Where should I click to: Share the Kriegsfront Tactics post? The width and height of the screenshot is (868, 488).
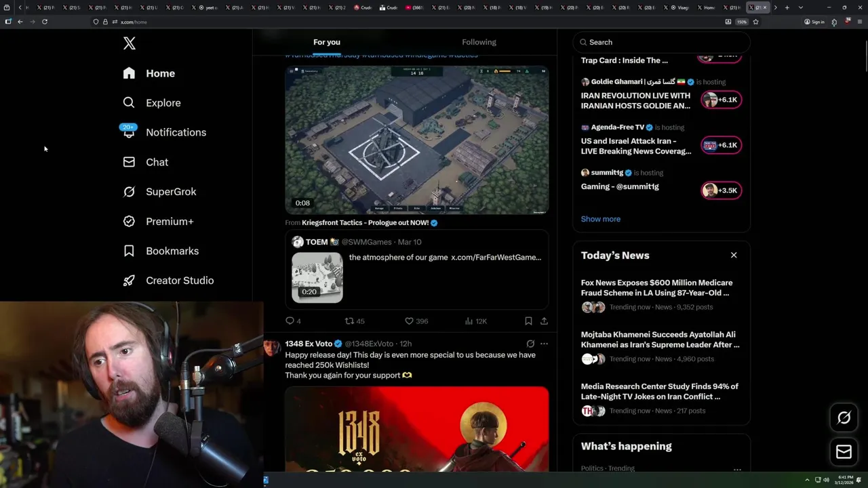point(544,321)
